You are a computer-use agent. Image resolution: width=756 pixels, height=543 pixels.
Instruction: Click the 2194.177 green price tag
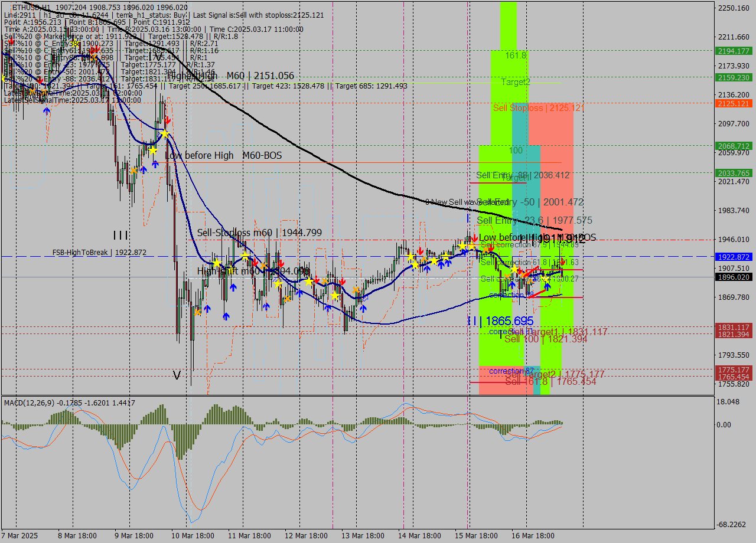click(x=733, y=51)
